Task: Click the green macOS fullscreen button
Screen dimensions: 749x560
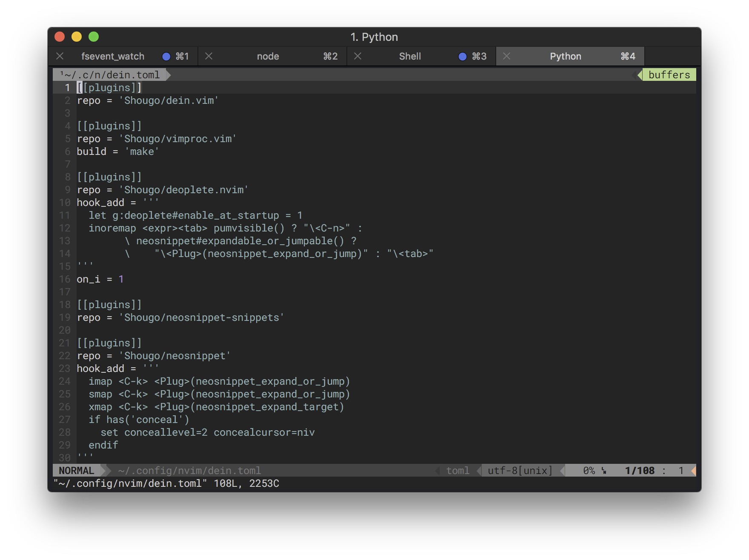Action: click(94, 37)
